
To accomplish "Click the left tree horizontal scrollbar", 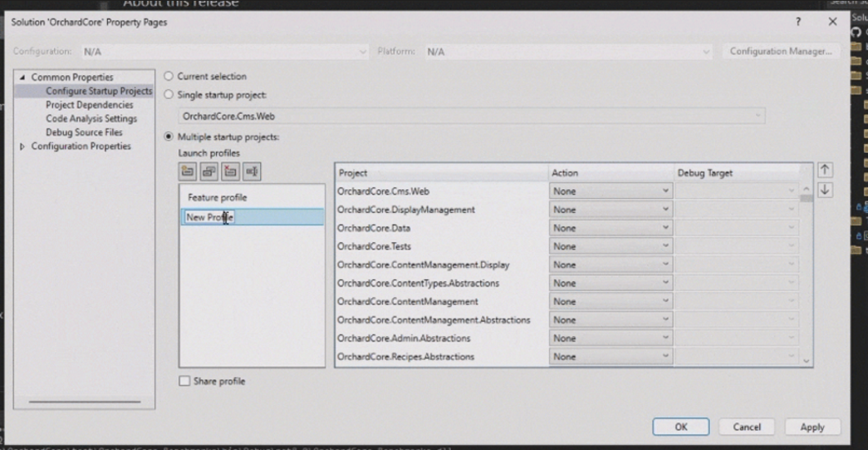I will click(85, 401).
